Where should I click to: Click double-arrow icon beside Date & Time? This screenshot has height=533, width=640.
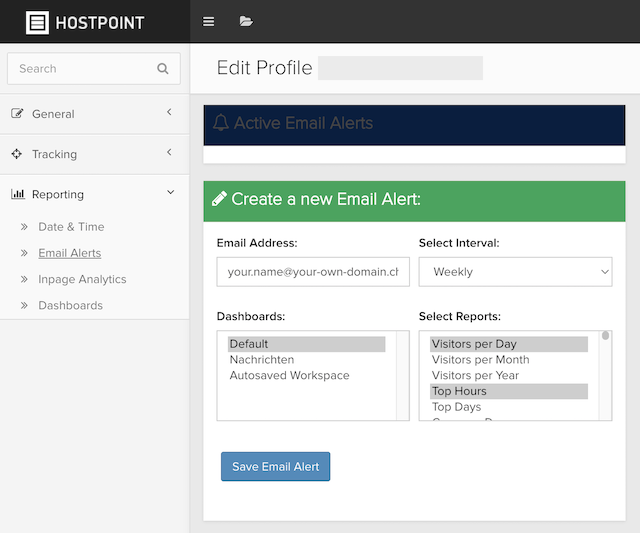click(24, 227)
